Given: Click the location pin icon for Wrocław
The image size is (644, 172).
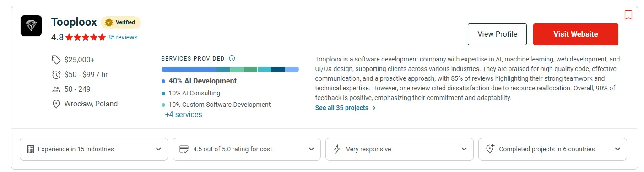Looking at the screenshot, I should click(56, 104).
